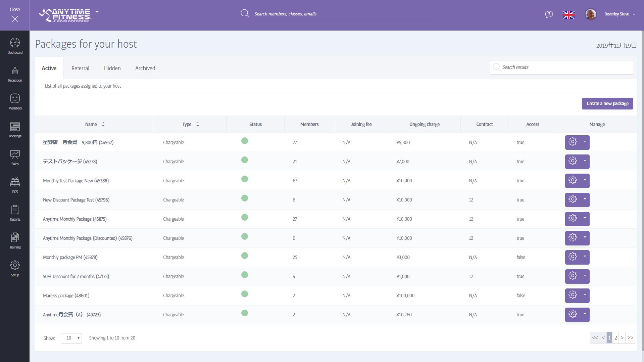Click status dot for 星野店 月会費 package

[x=245, y=141]
